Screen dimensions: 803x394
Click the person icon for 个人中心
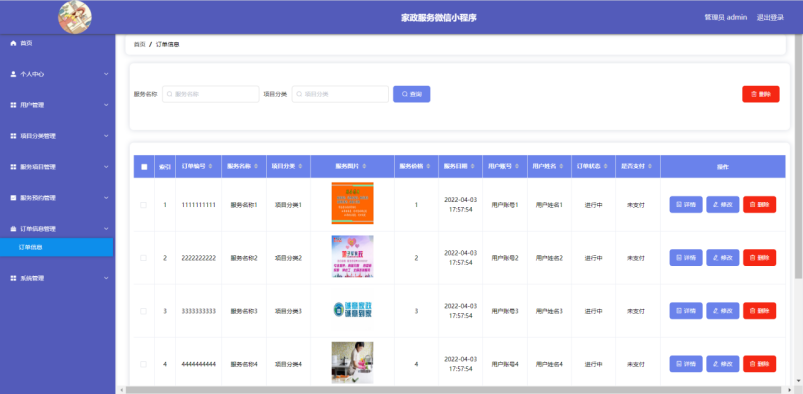13,74
